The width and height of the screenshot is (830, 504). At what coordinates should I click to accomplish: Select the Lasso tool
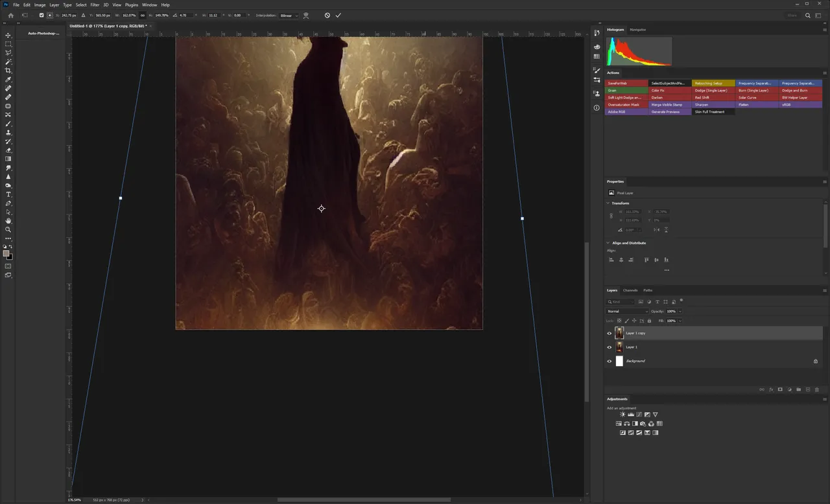coord(8,53)
